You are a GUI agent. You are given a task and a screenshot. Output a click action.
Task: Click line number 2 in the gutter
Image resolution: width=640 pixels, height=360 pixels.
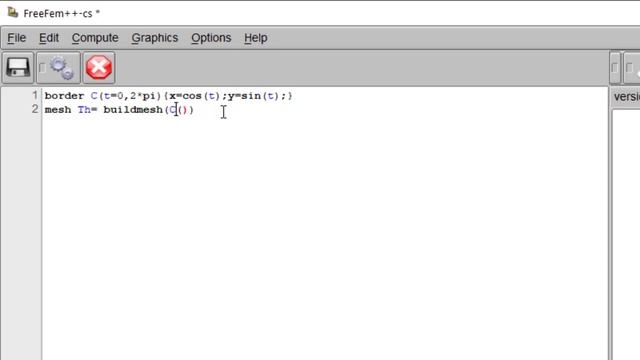[x=35, y=109]
